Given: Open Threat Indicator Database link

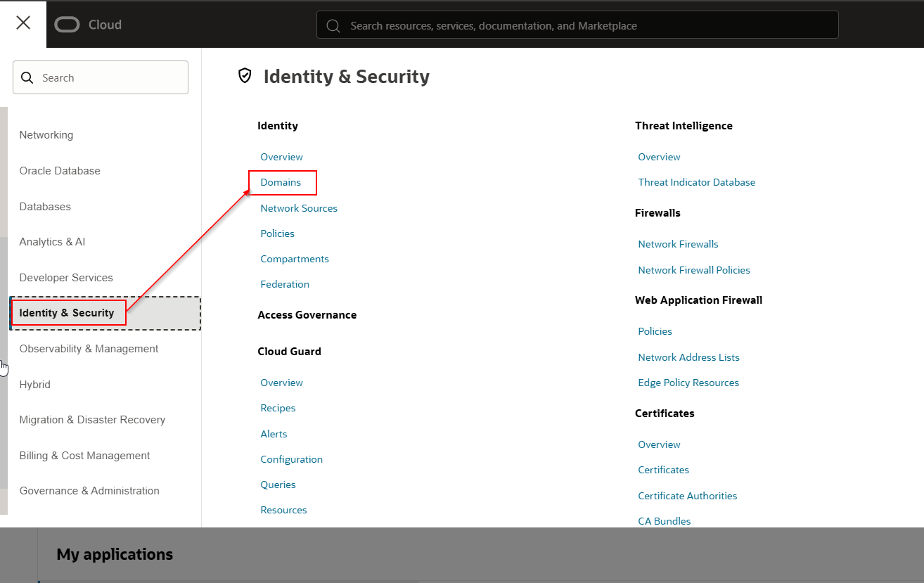Looking at the screenshot, I should [696, 182].
